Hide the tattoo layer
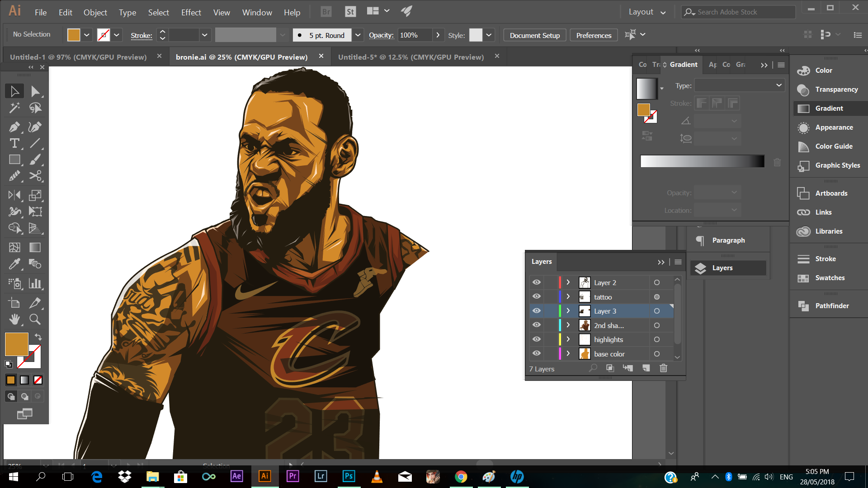 [537, 296]
